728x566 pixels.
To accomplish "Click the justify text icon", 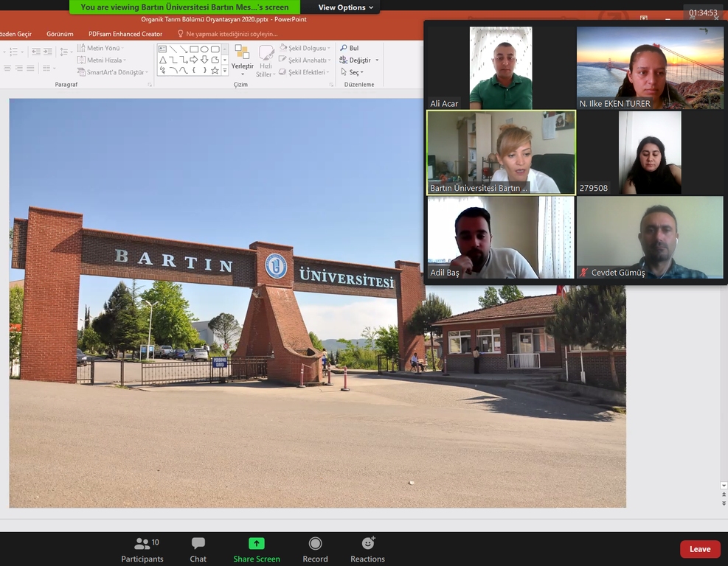I will (x=30, y=69).
